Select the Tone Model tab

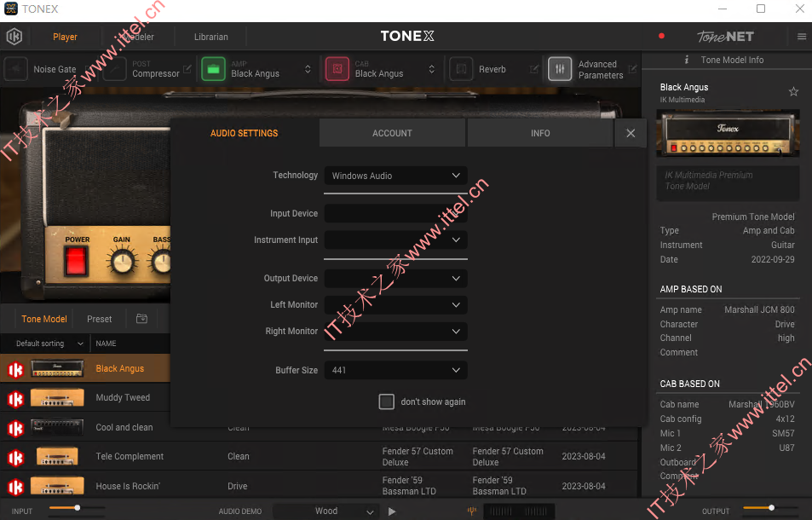pos(44,319)
